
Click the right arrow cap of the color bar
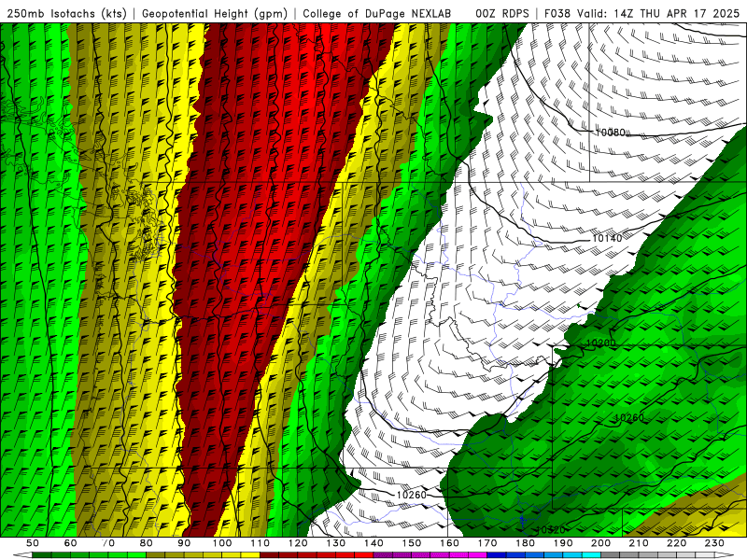click(725, 555)
